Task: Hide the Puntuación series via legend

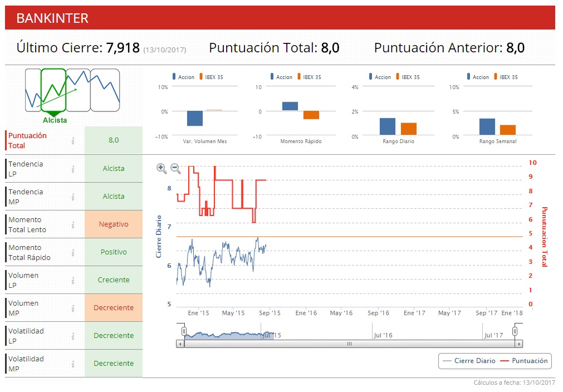Action: coord(524,361)
